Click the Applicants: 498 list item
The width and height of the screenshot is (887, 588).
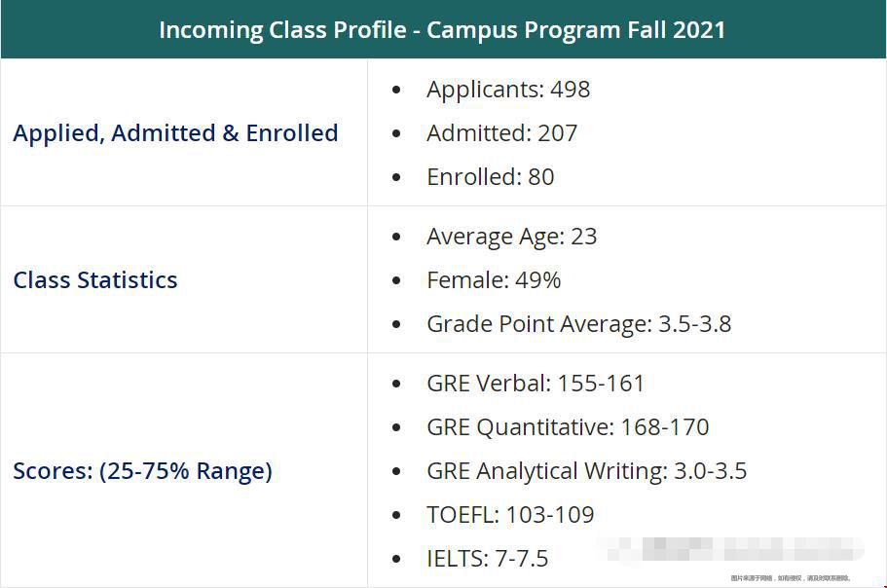(x=508, y=90)
